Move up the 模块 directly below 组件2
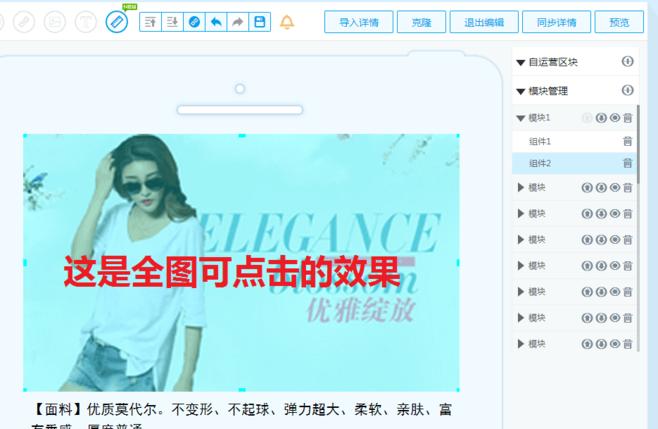 (587, 188)
